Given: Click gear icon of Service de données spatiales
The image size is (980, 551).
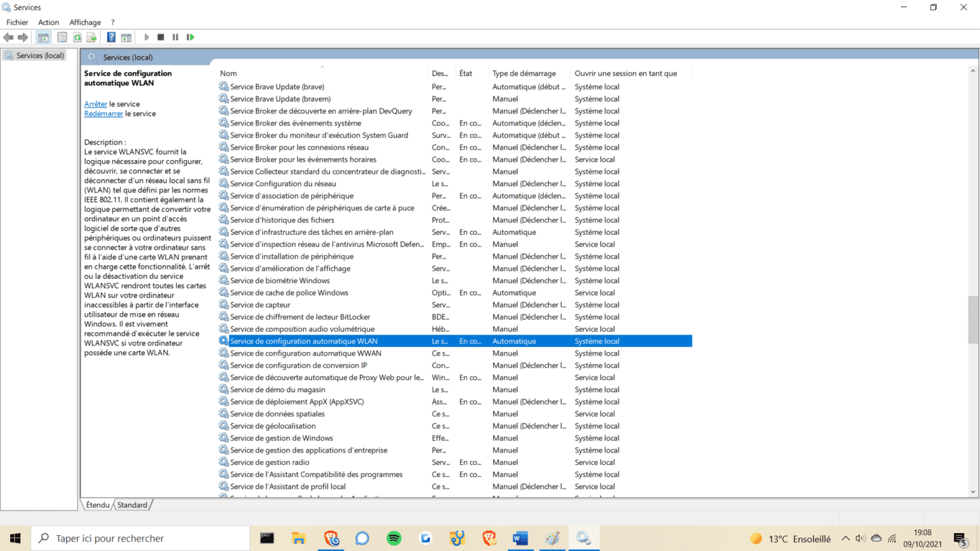Looking at the screenshot, I should [224, 413].
